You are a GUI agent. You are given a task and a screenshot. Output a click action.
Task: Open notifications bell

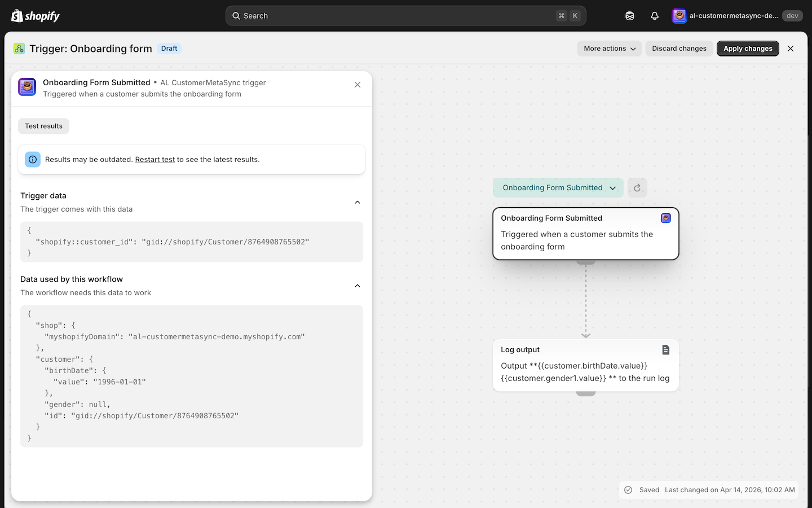click(x=655, y=16)
